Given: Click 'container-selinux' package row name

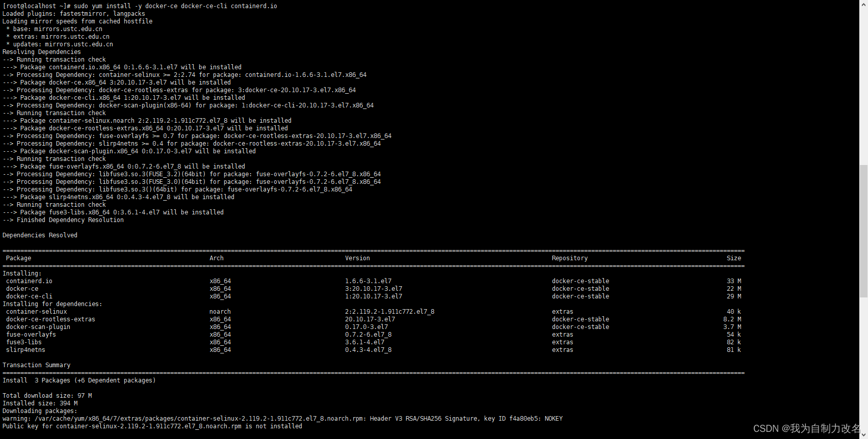Looking at the screenshot, I should click(36, 312).
